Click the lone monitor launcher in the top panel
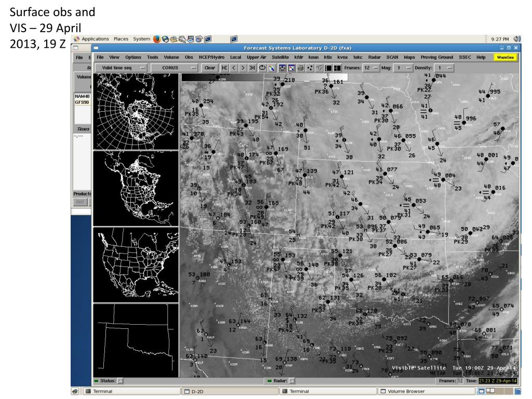 pos(234,39)
